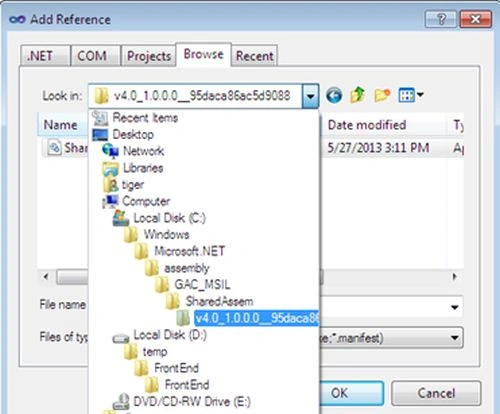Select Local Disk (D:)
The height and width of the screenshot is (414, 500).
tap(170, 335)
